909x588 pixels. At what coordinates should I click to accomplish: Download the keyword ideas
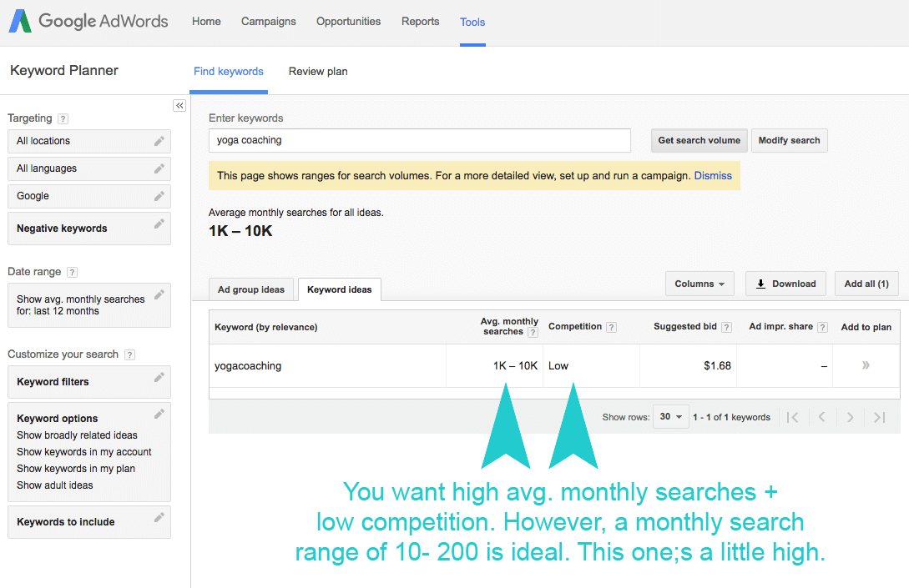pyautogui.click(x=785, y=284)
